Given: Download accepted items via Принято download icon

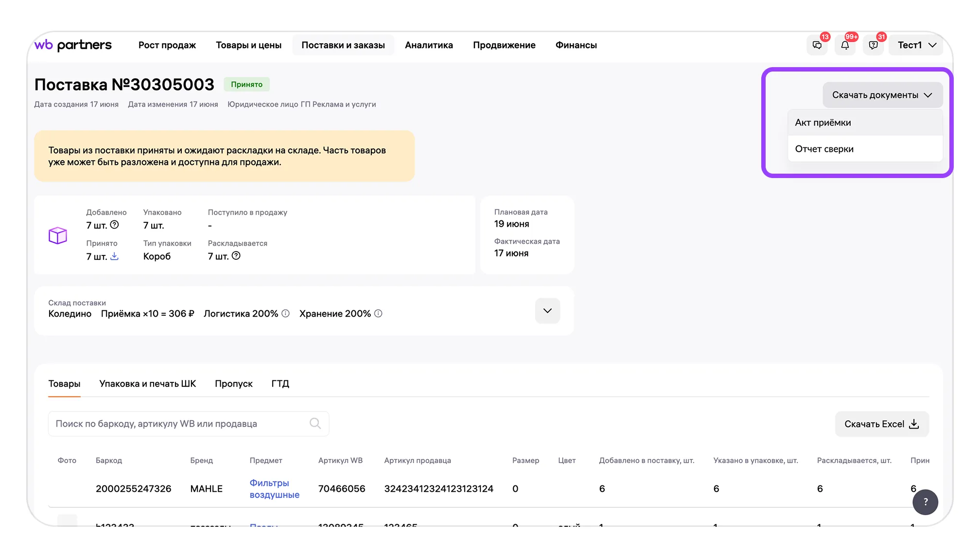Looking at the screenshot, I should click(x=114, y=256).
